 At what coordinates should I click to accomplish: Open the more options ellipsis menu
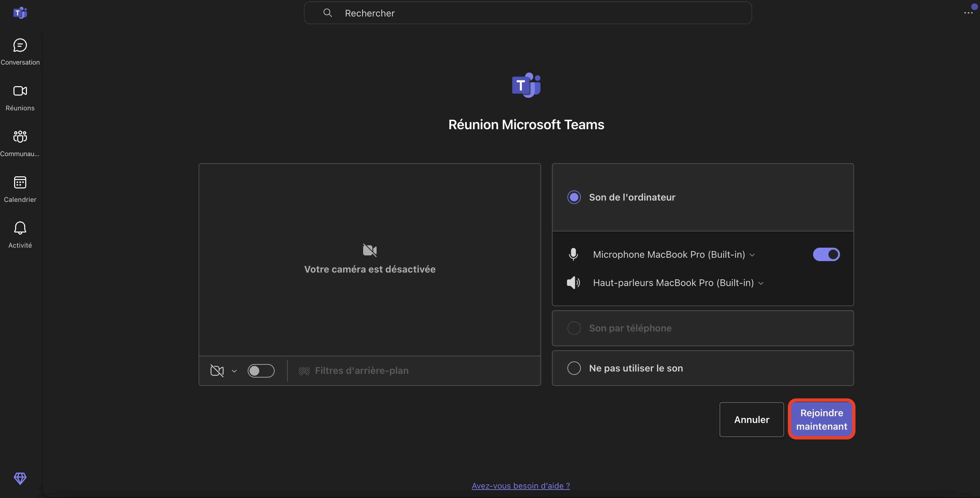tap(968, 13)
